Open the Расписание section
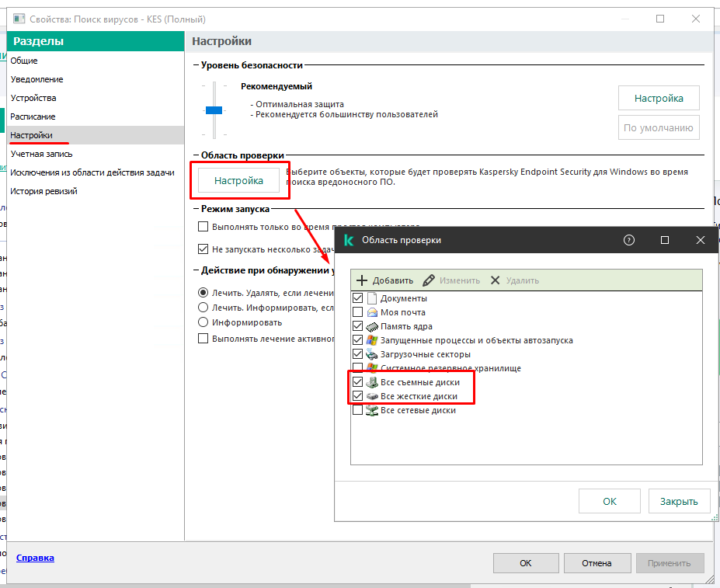Screen dimensions: 720x588 (96, 117)
